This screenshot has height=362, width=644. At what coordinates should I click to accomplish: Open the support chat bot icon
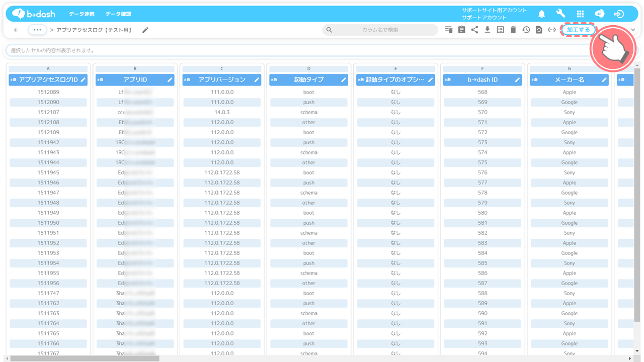600,14
